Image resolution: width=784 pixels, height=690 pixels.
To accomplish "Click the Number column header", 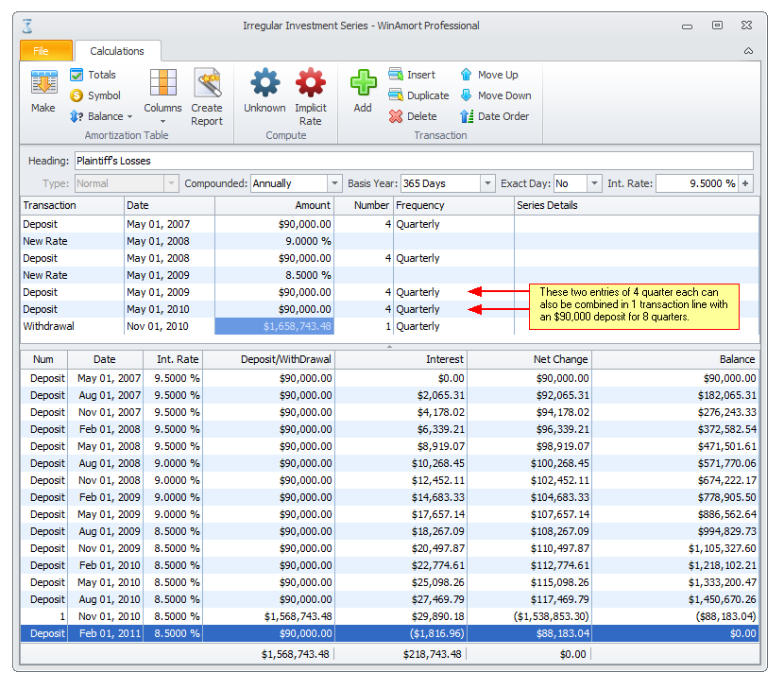I will pyautogui.click(x=364, y=205).
